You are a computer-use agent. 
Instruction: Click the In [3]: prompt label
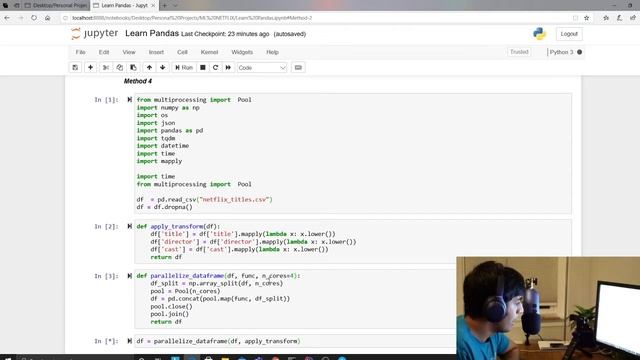(x=106, y=276)
